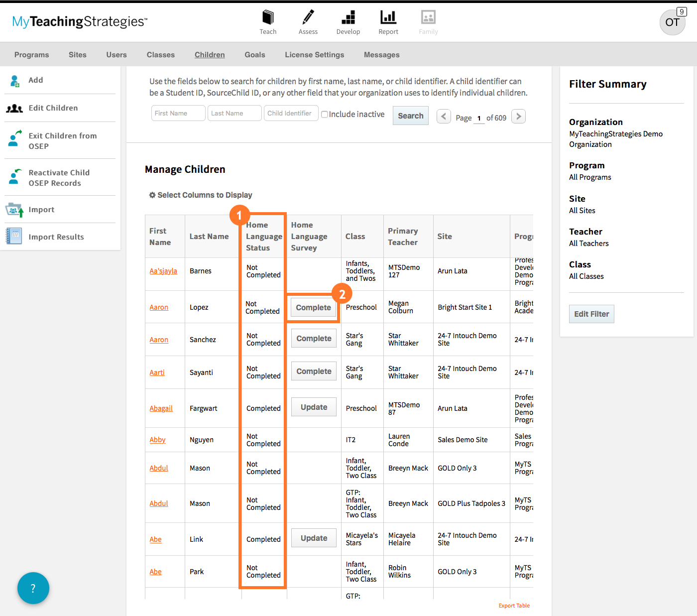Image resolution: width=697 pixels, height=616 pixels.
Task: Open the License Settings tab
Action: click(x=314, y=55)
